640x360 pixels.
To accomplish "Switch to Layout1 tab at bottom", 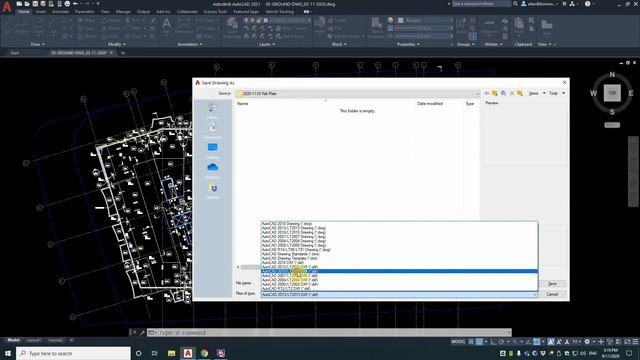I will pyautogui.click(x=33, y=340).
